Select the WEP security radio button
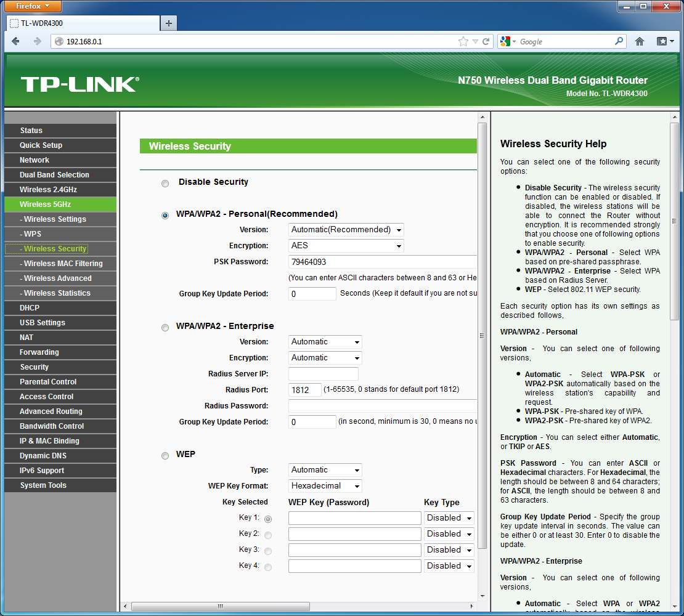Image resolution: width=684 pixels, height=616 pixels. [165, 456]
